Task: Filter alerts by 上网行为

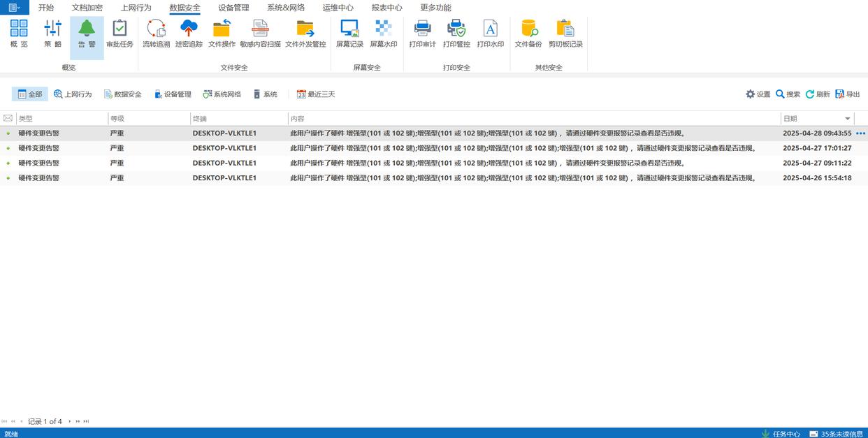Action: 73,94
